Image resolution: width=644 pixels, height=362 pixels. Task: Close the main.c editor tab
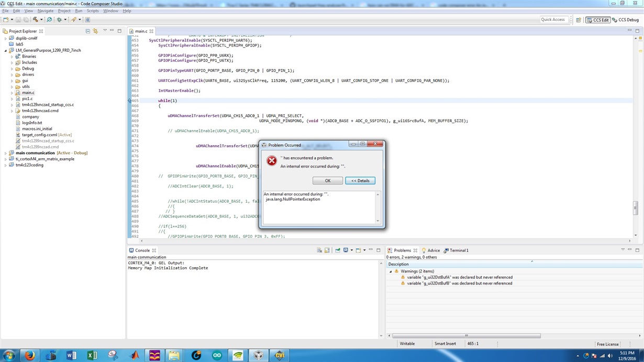pyautogui.click(x=151, y=31)
